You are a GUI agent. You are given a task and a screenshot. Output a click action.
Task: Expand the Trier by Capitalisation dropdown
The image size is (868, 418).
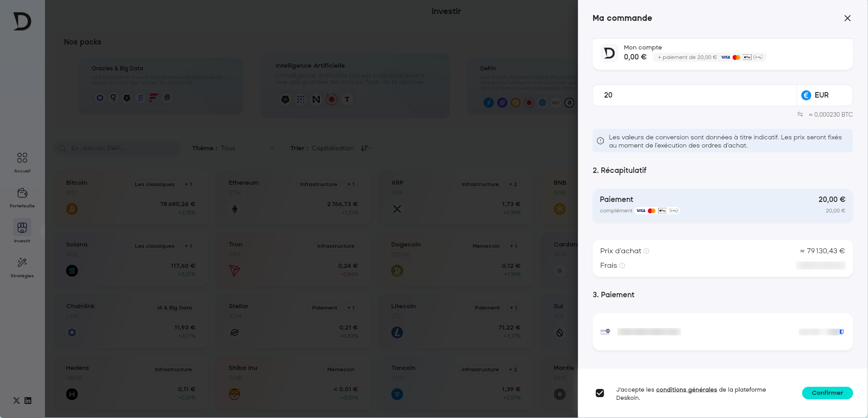pos(331,148)
